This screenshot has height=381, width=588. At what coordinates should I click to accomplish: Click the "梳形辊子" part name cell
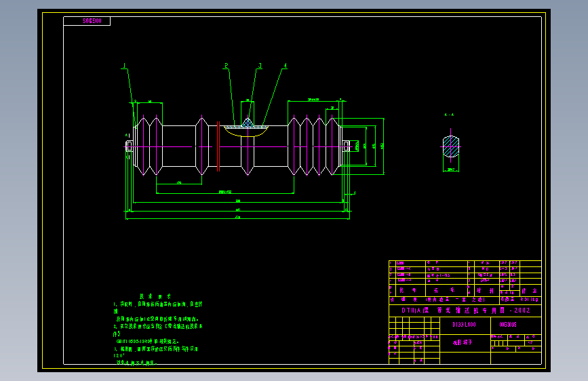coord(463,342)
